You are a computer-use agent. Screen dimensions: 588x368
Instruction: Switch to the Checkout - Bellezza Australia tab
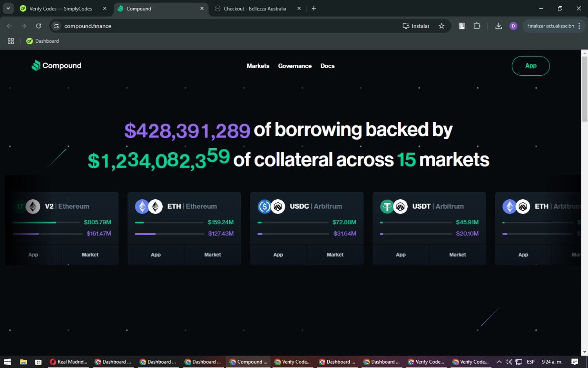pos(255,9)
